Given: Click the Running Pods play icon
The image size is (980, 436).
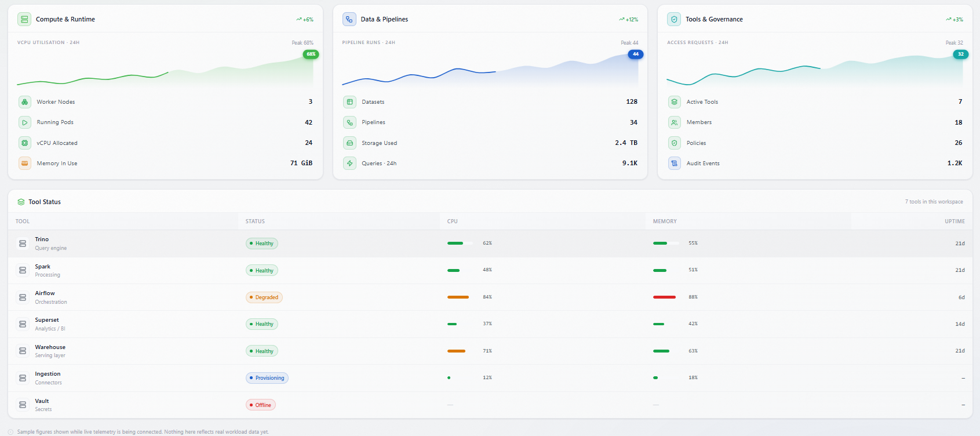Looking at the screenshot, I should pos(25,122).
